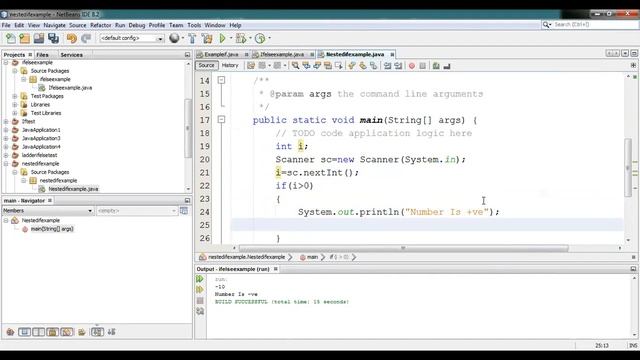This screenshot has width=640, height=360.
Task: Toggle Sort by Name in Navigator
Action: (x=97, y=332)
